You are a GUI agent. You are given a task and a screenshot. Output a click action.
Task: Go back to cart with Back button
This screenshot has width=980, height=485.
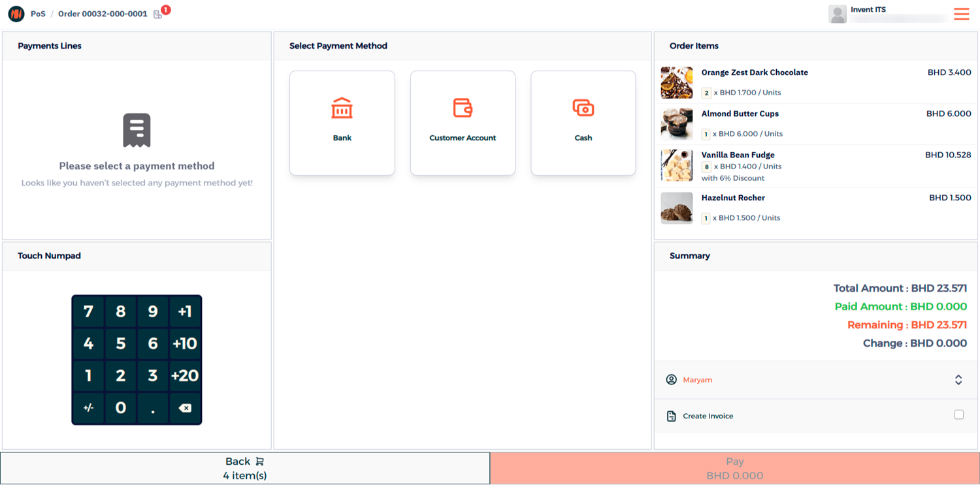click(x=244, y=468)
